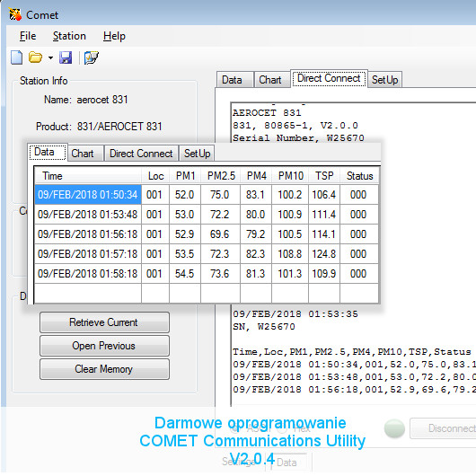Select the SetUp tab in the overlay table panel

(197, 154)
